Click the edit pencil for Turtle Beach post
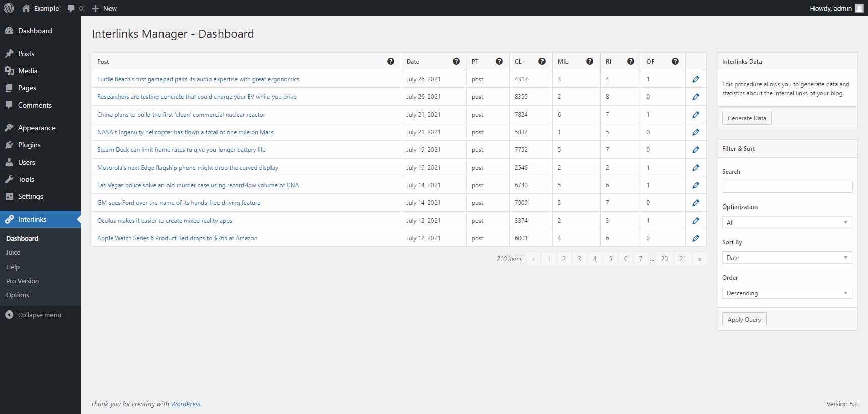The width and height of the screenshot is (868, 414). click(x=696, y=79)
